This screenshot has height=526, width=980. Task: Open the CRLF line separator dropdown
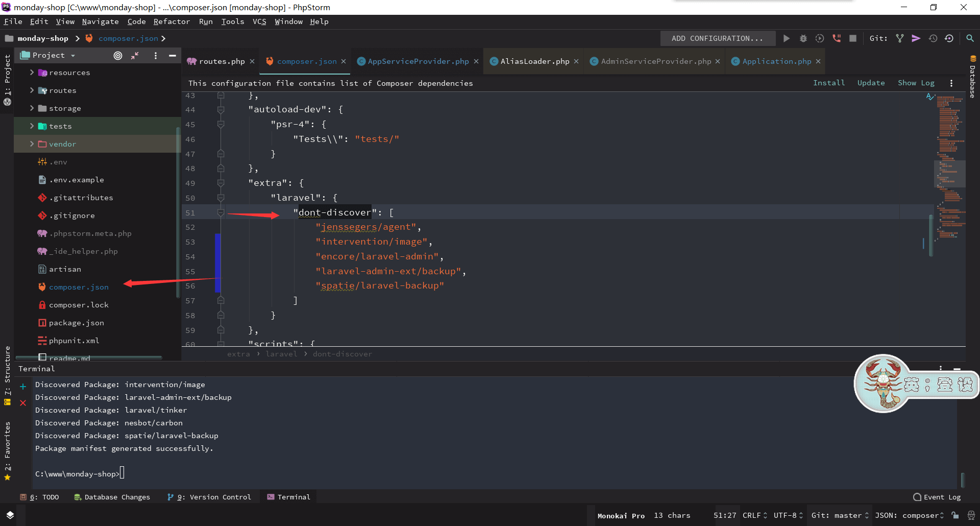755,515
